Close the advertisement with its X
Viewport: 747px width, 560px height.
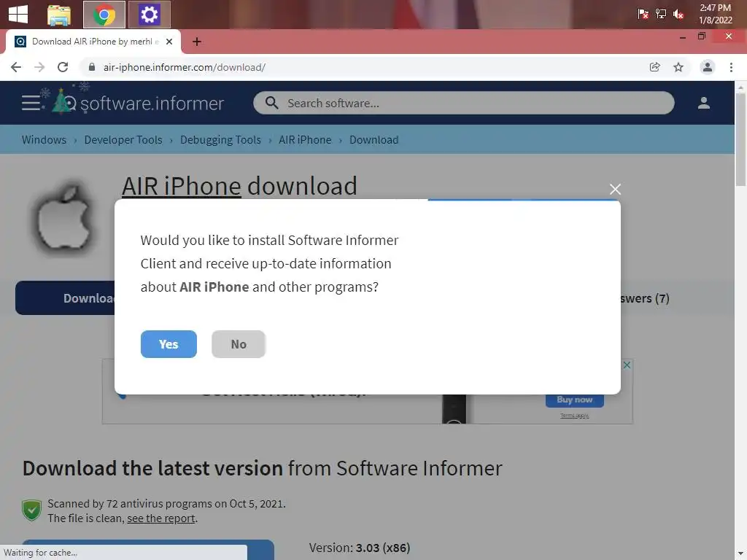pos(627,365)
